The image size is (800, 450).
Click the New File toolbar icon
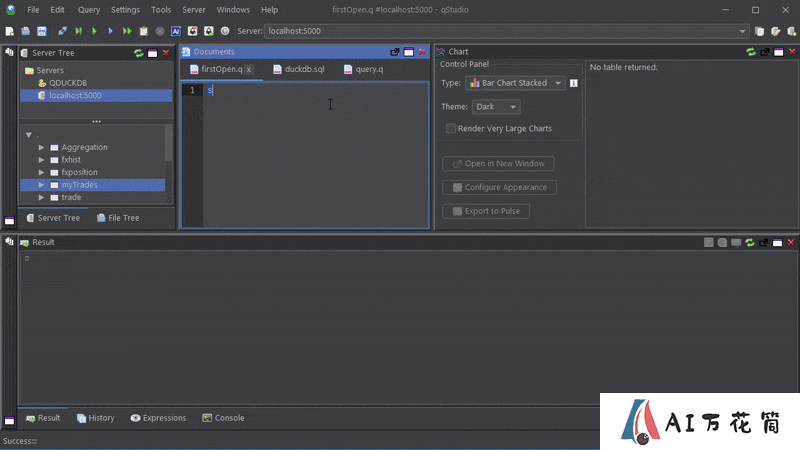9,31
